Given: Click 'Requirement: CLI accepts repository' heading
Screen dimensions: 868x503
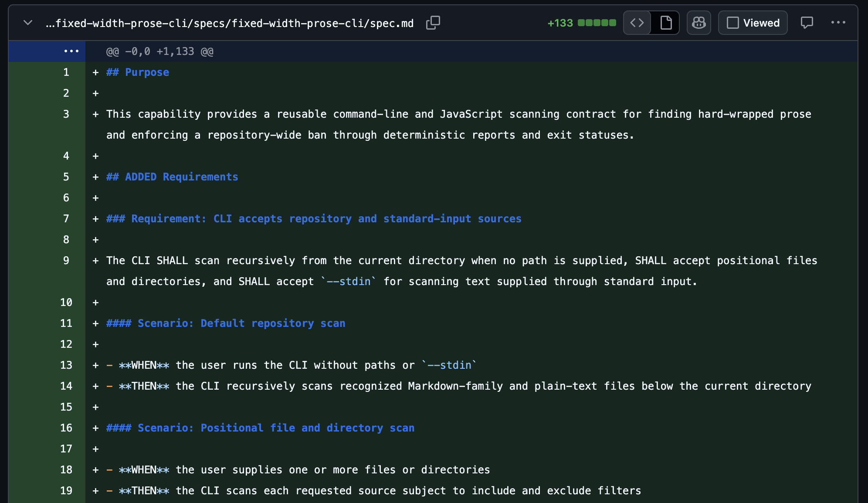Looking at the screenshot, I should coord(314,219).
